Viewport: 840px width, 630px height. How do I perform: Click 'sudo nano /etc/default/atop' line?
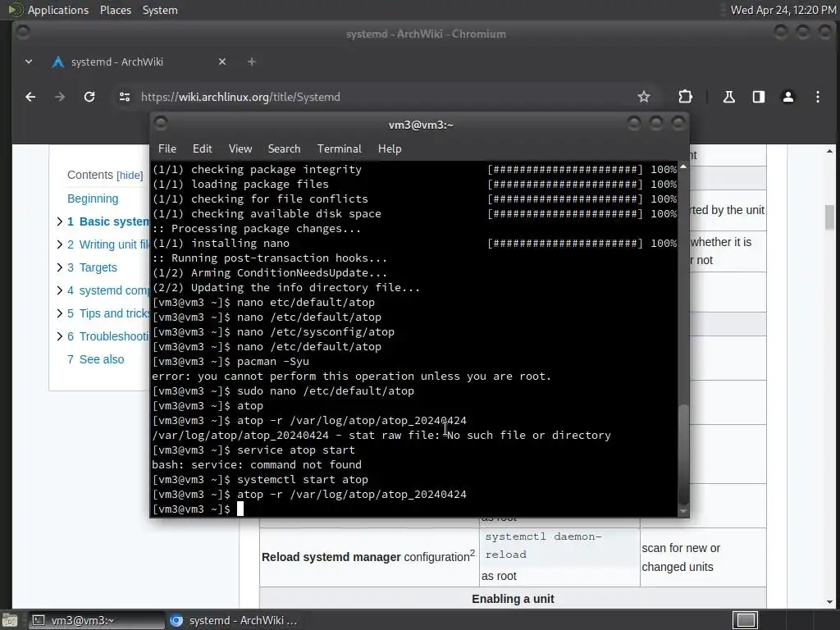coord(325,390)
